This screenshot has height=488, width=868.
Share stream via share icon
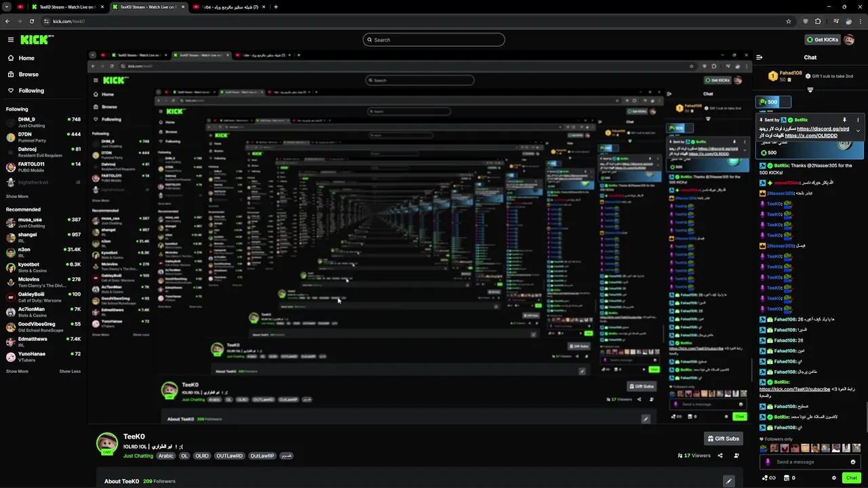(720, 455)
